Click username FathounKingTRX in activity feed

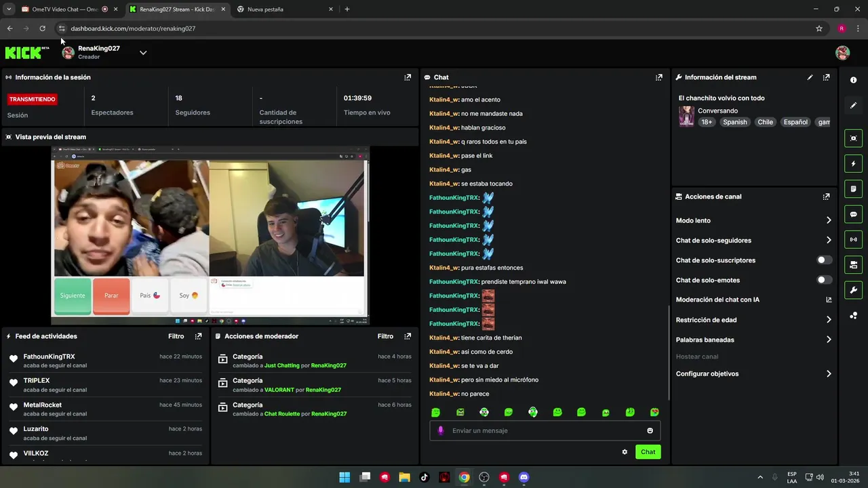coord(49,357)
